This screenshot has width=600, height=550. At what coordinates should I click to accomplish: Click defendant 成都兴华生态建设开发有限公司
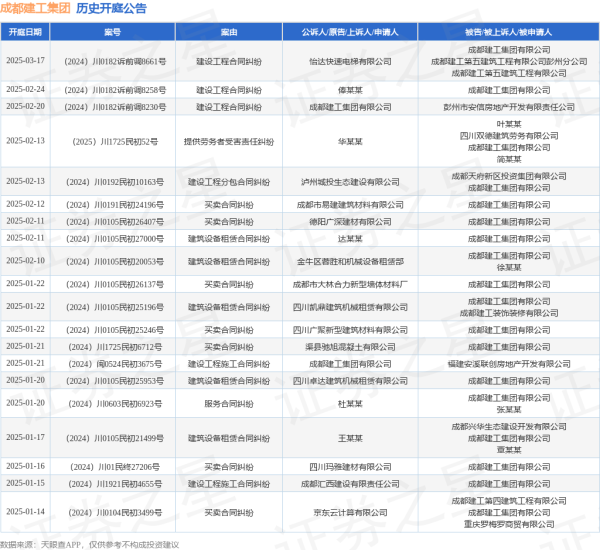coord(509,427)
